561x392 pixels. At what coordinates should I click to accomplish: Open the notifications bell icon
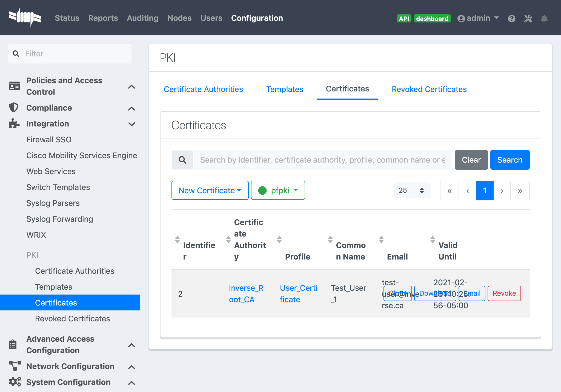[544, 18]
